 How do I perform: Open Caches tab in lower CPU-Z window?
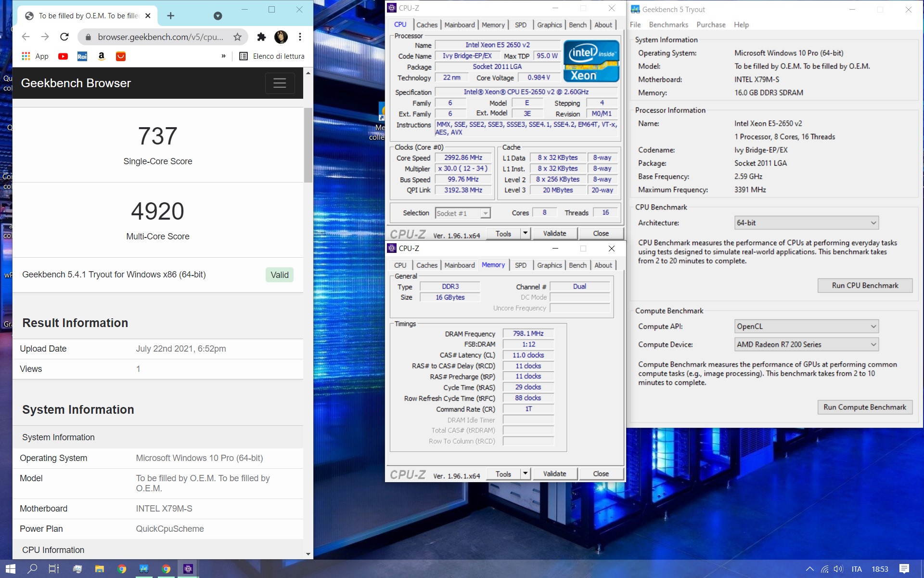pos(427,265)
